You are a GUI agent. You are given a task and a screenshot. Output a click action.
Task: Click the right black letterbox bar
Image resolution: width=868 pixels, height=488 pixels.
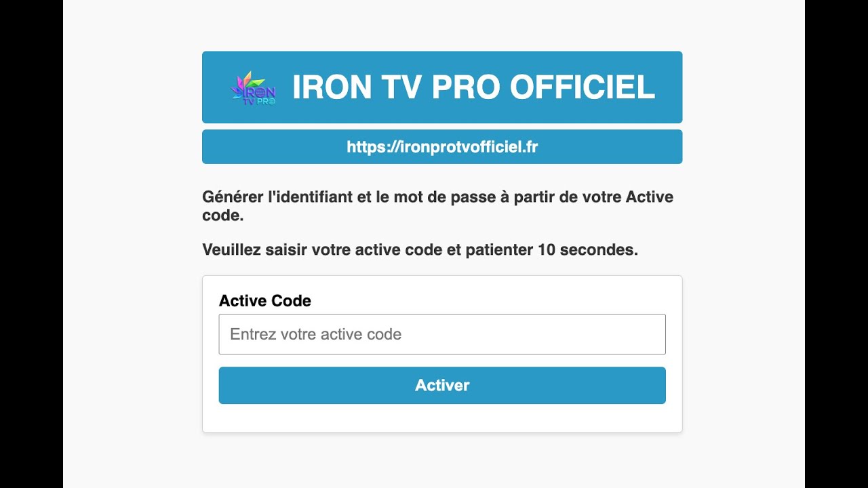pos(836,244)
